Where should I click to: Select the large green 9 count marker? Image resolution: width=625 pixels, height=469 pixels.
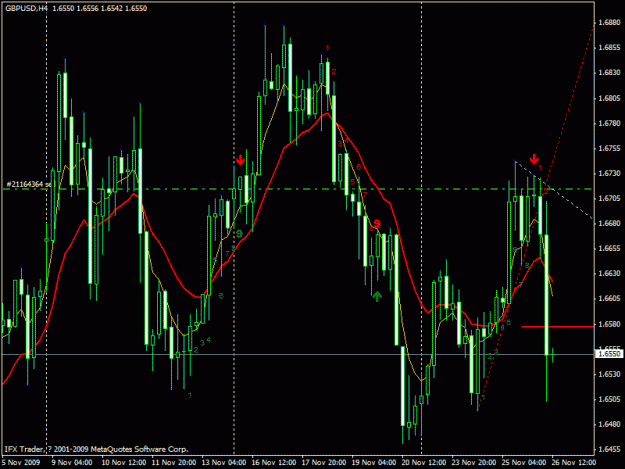tap(240, 234)
